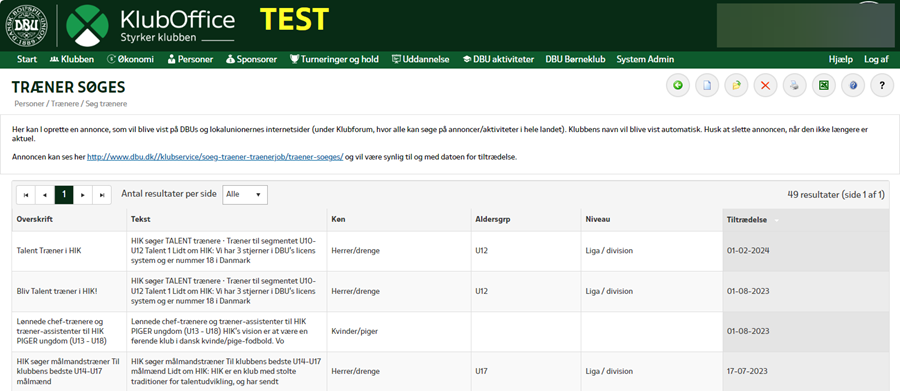
Task: Sort by Tiltrædelse column header
Action: click(x=806, y=220)
